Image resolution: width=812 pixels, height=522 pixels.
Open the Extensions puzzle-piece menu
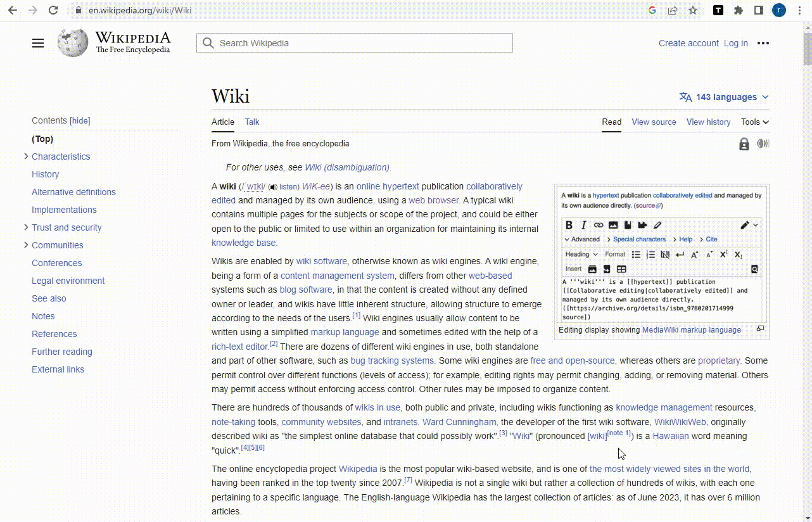click(x=739, y=10)
